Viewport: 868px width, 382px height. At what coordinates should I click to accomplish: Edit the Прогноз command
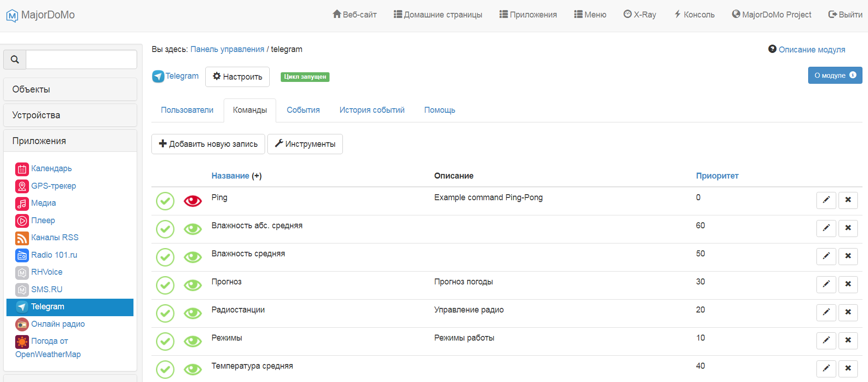pyautogui.click(x=826, y=284)
